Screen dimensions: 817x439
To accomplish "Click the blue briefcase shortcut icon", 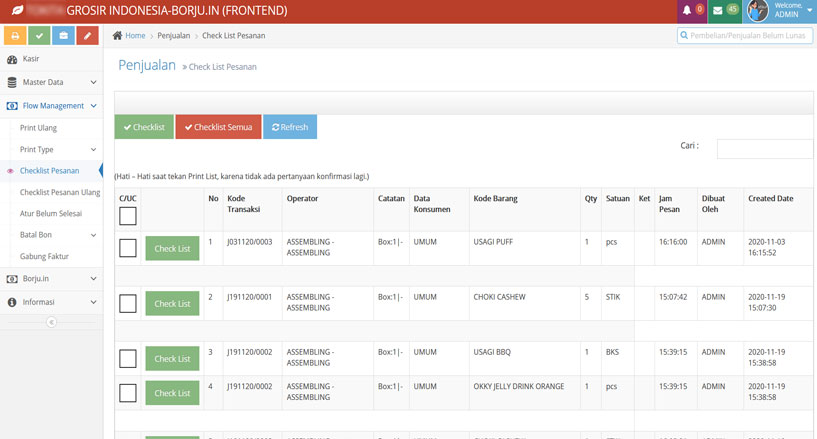I will [64, 35].
